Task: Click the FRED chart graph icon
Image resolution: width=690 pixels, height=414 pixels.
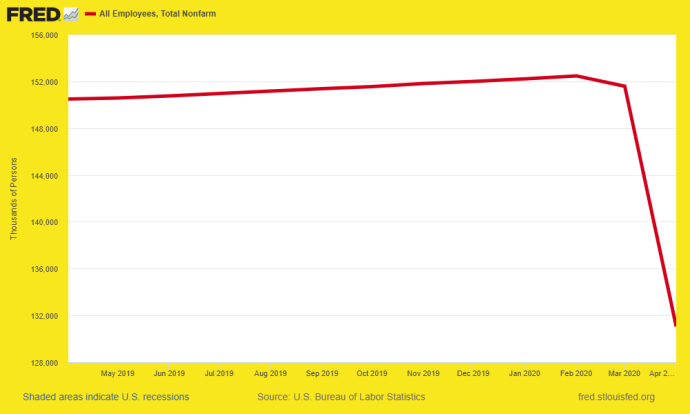Action: point(71,14)
